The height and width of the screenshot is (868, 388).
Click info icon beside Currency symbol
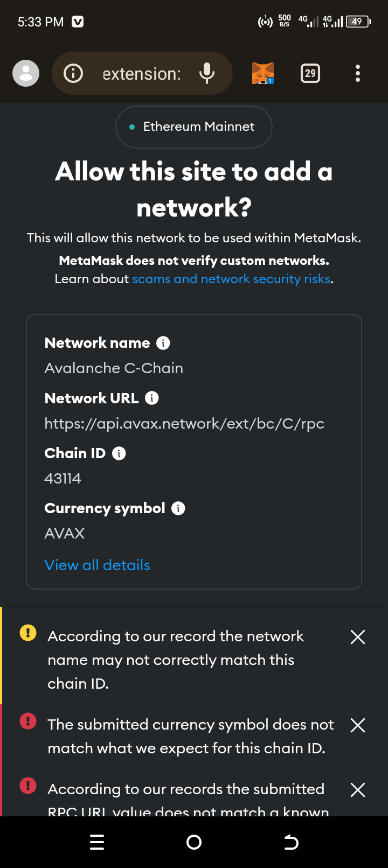tap(178, 508)
